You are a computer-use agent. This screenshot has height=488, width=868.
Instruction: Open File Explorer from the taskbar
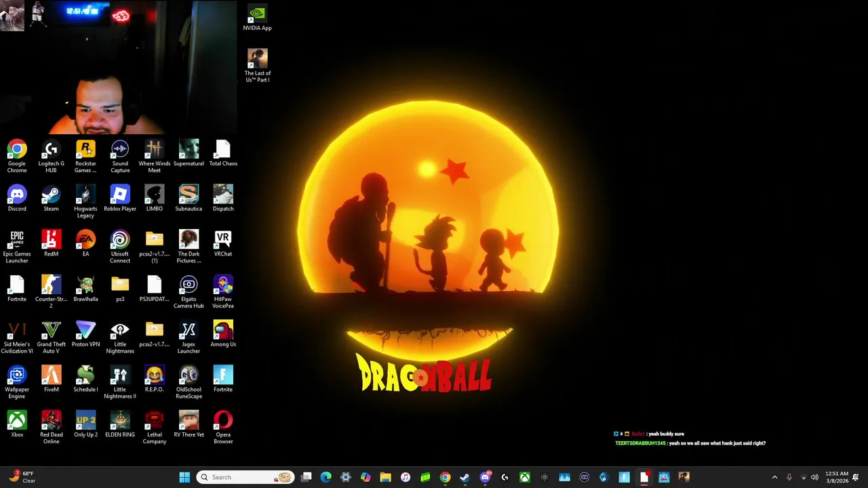385,477
